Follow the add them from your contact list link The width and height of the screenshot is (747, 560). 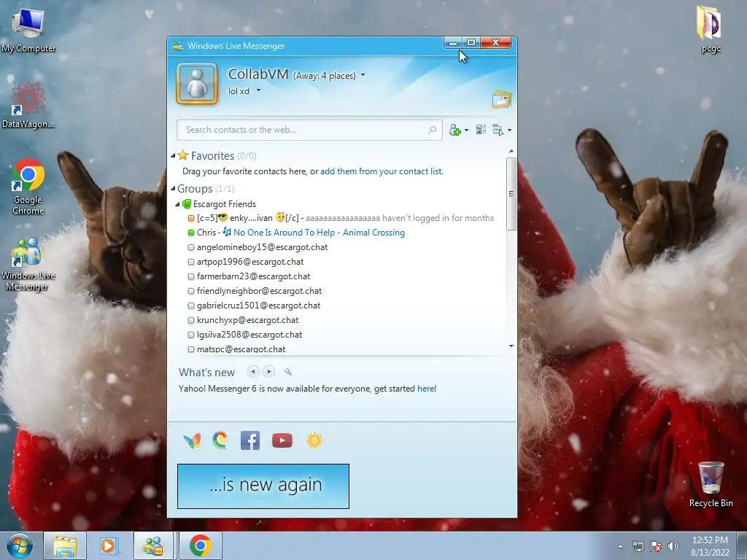(x=381, y=171)
